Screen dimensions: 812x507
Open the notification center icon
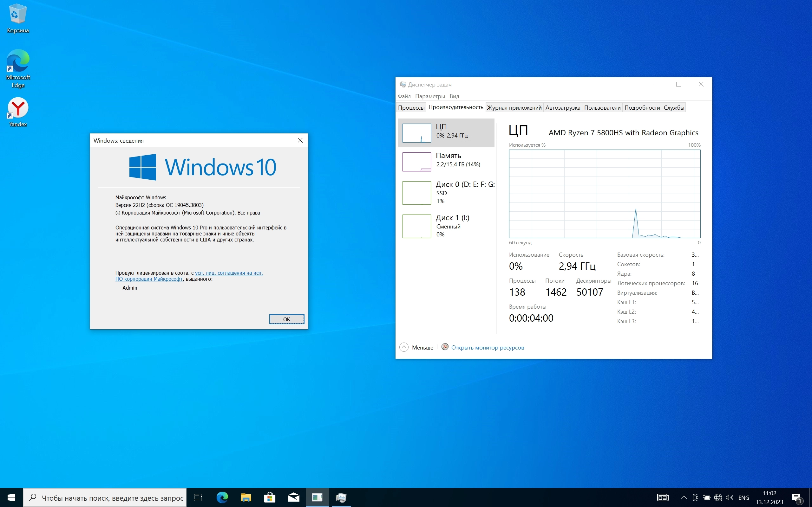point(797,497)
